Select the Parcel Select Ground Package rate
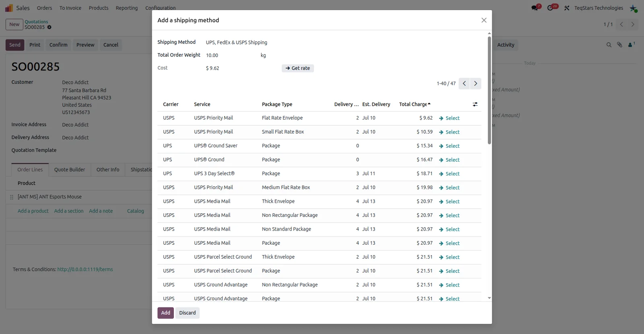Screen dimensions: 644x334 [x=449, y=271]
